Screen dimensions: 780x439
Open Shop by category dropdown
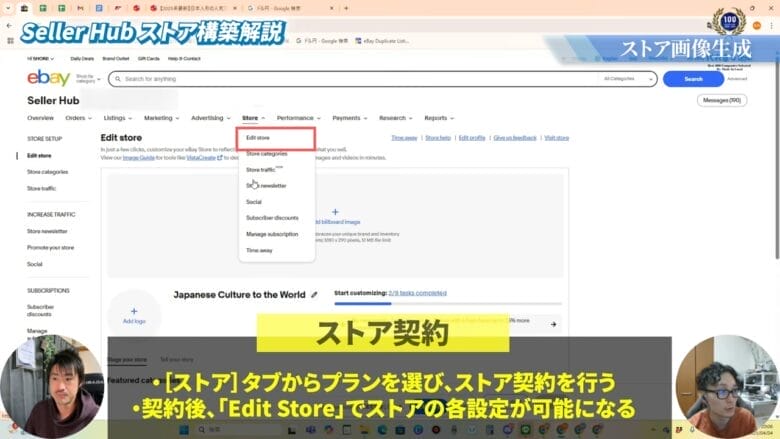click(88, 79)
